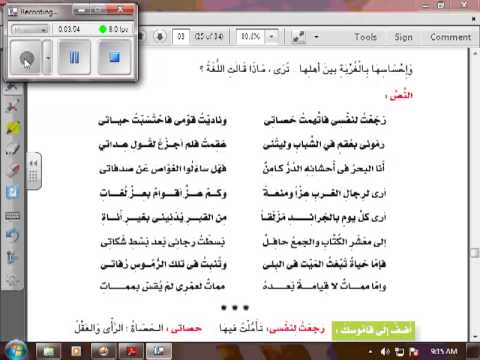480x360 pixels.
Task: Click the green Arabic dictionary label box
Action: coord(374,330)
